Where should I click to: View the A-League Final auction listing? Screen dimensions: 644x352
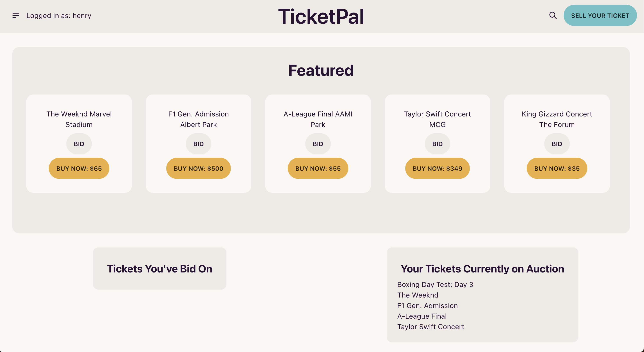pos(422,316)
